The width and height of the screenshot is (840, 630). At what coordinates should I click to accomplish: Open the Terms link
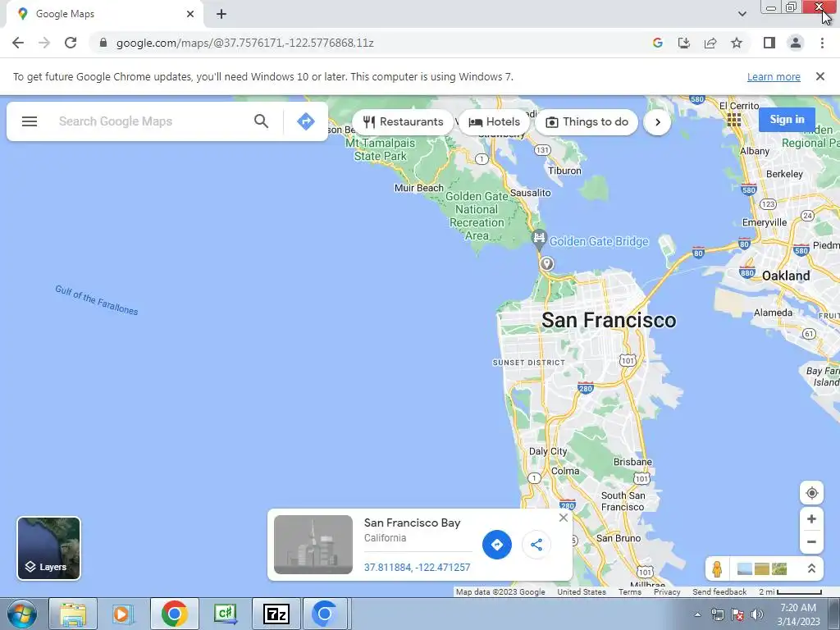click(x=629, y=592)
